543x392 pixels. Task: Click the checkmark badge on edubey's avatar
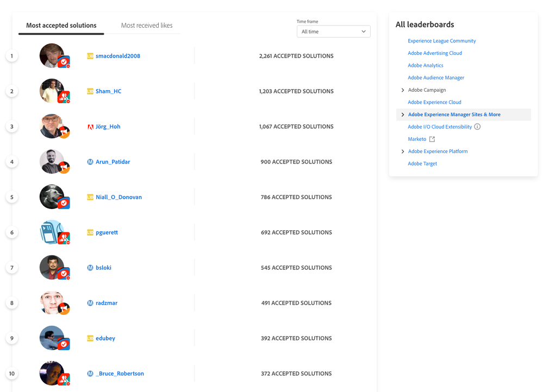[64, 344]
